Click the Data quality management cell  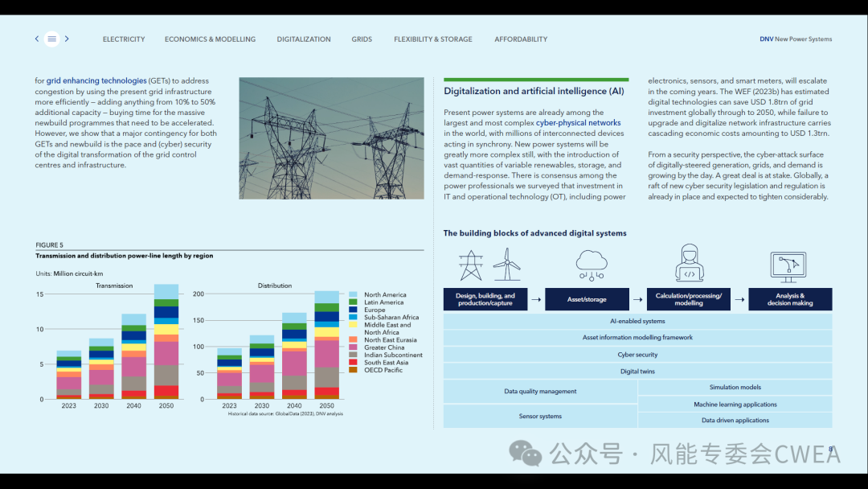coord(540,391)
